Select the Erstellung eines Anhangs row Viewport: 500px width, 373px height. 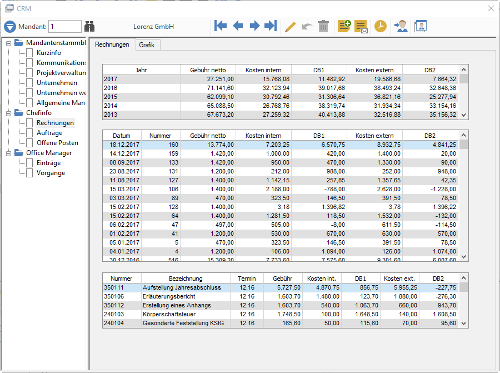click(281, 305)
